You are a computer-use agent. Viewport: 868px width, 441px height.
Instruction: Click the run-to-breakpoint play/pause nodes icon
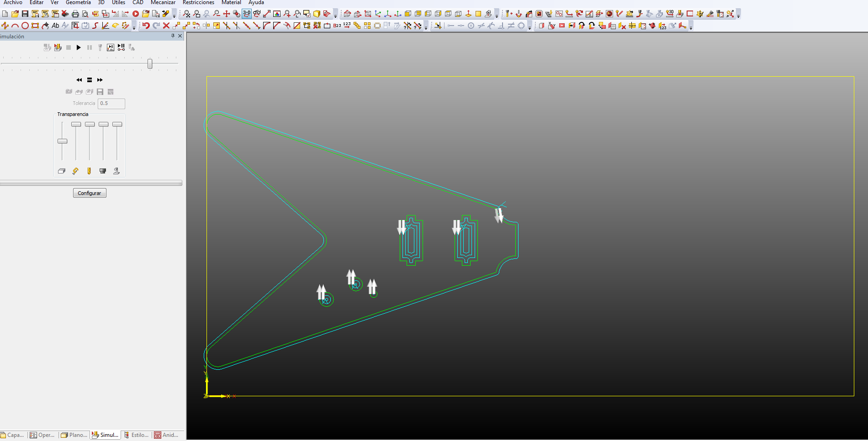click(121, 47)
